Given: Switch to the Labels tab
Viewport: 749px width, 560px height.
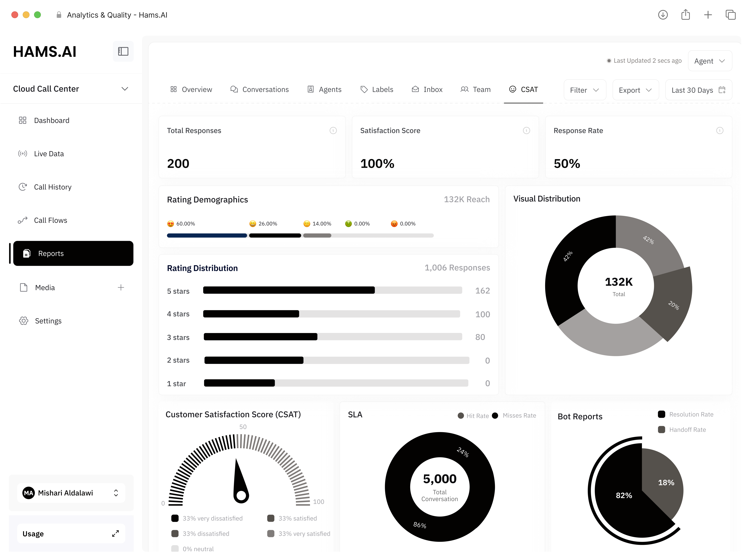Looking at the screenshot, I should 377,89.
